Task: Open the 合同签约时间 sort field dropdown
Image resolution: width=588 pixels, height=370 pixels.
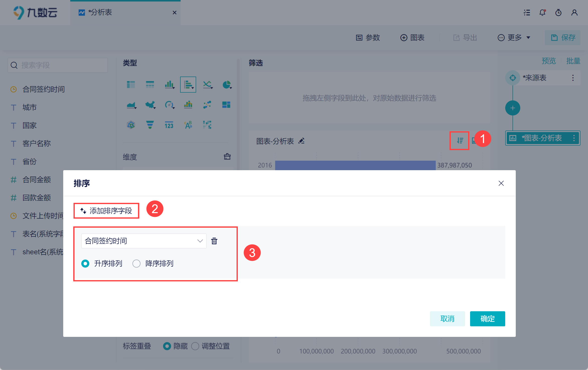Action: pyautogui.click(x=143, y=241)
